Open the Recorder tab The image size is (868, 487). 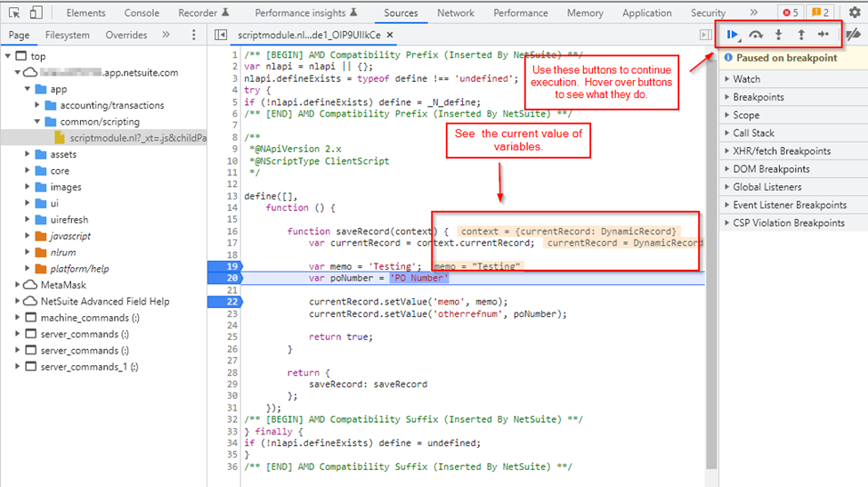(203, 12)
